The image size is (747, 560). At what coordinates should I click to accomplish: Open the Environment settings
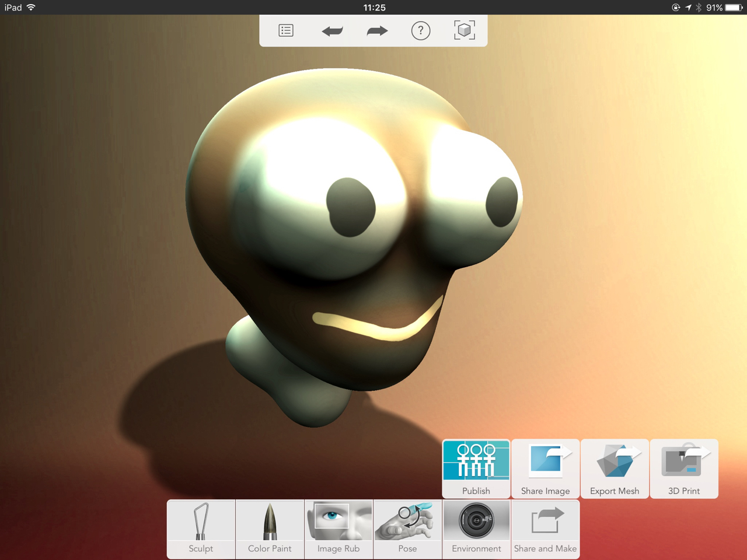(476, 529)
